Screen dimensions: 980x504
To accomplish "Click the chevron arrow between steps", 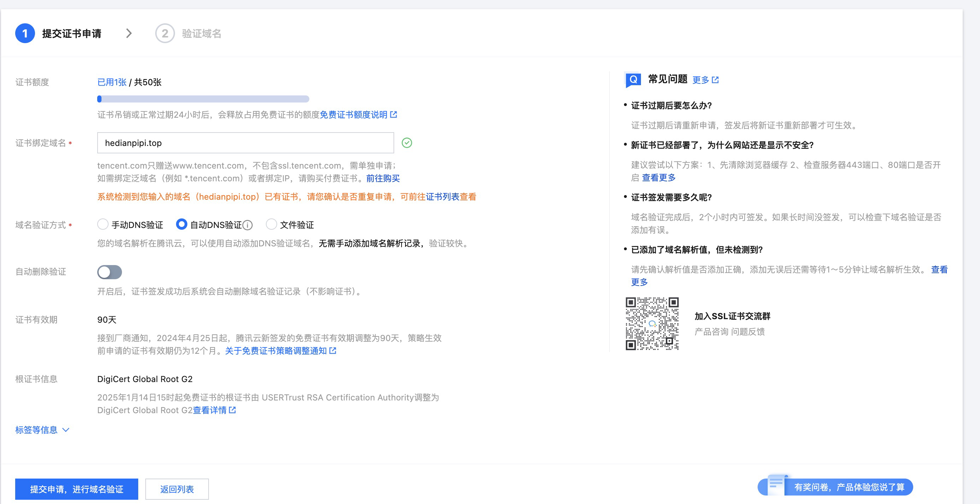I will click(129, 34).
